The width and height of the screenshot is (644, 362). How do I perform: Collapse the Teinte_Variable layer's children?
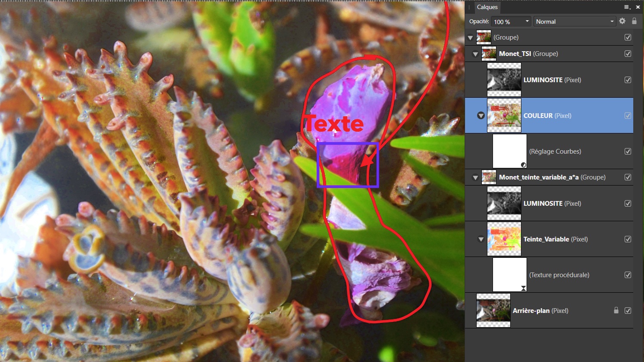coord(481,239)
